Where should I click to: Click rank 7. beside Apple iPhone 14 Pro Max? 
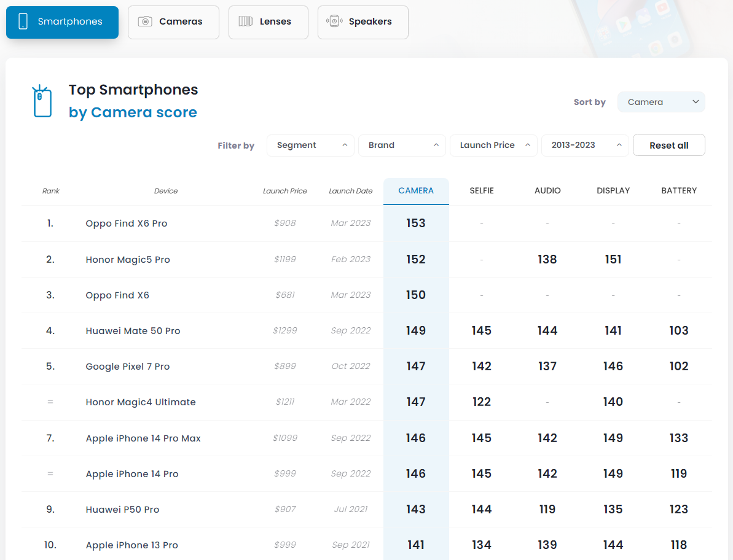pos(50,438)
